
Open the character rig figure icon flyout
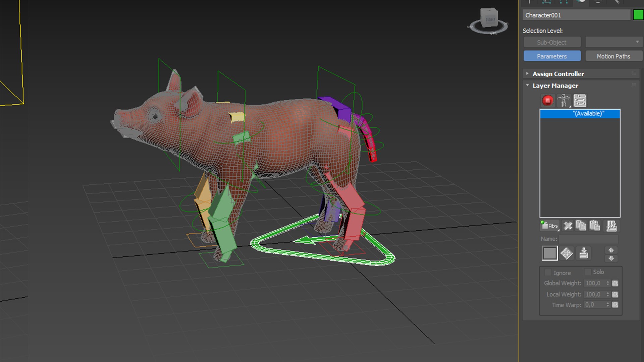[x=564, y=101]
